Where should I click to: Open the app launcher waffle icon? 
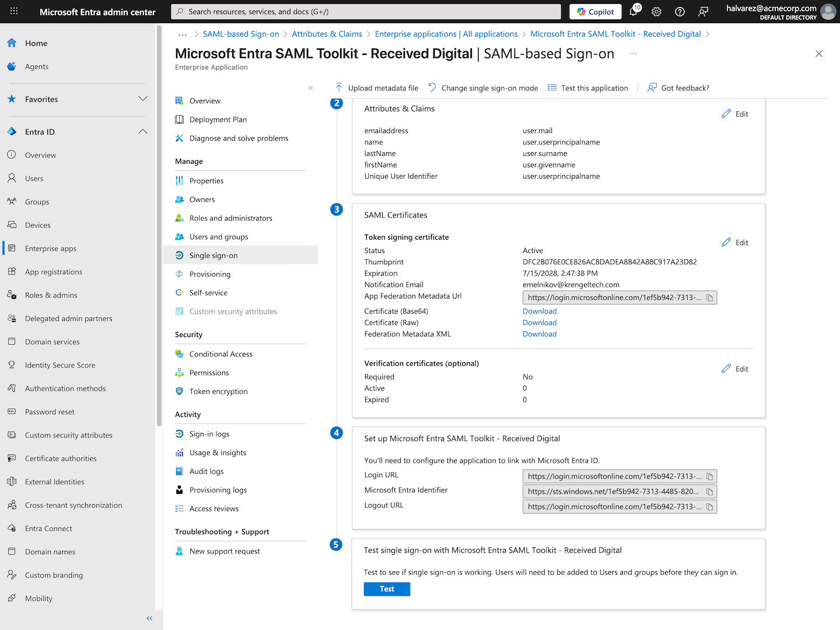[14, 11]
